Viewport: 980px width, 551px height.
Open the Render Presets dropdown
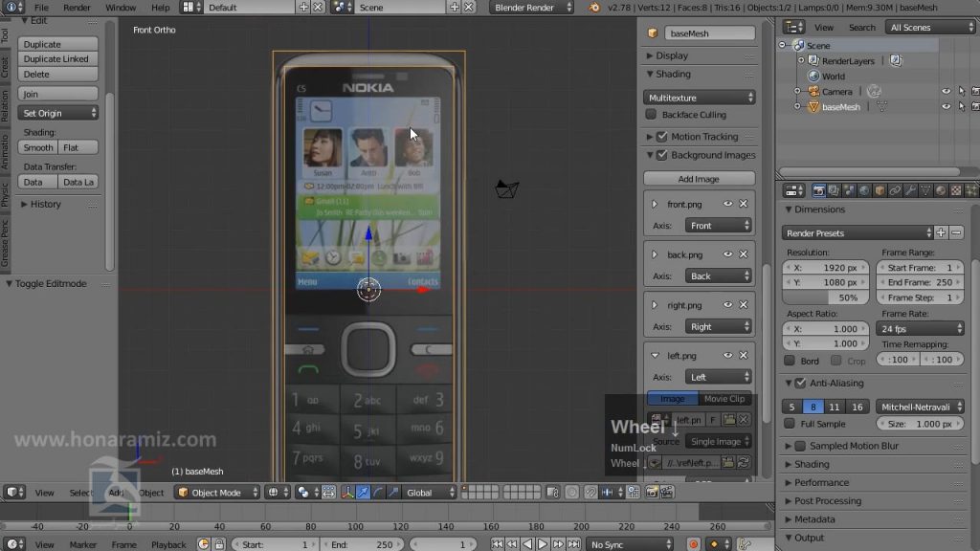tap(857, 233)
